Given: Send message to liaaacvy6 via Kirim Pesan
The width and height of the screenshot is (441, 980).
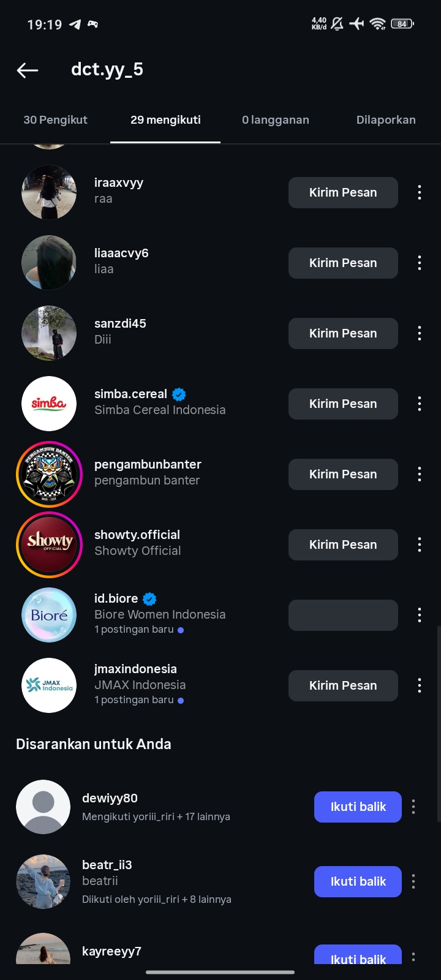Looking at the screenshot, I should [343, 263].
